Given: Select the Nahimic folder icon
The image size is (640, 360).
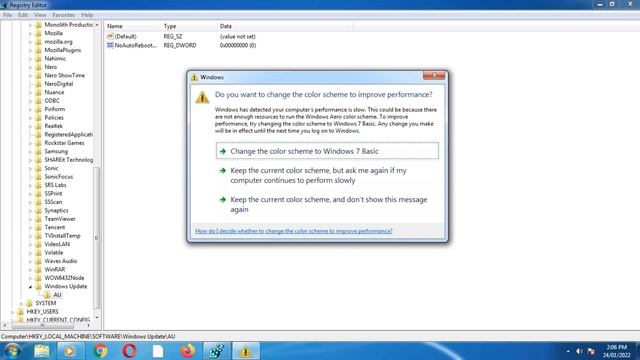Looking at the screenshot, I should (38, 58).
